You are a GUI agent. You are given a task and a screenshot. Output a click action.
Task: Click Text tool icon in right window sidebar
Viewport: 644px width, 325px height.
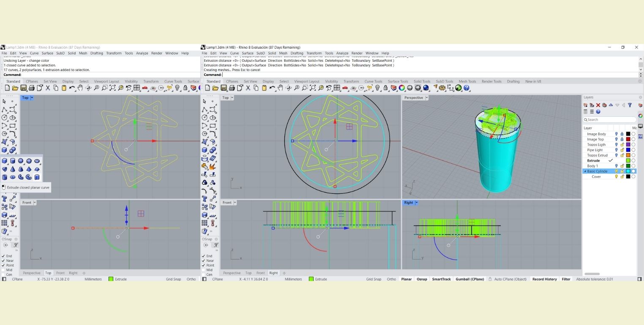pos(205,198)
